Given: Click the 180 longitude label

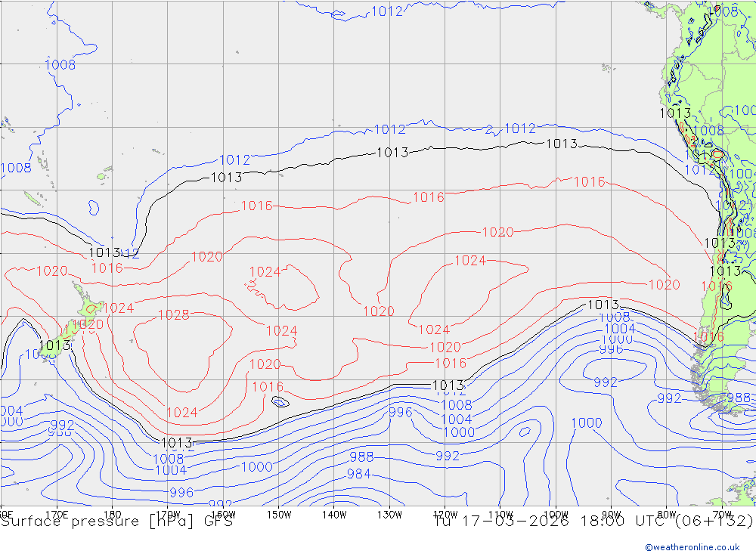Looking at the screenshot, I should (113, 515).
